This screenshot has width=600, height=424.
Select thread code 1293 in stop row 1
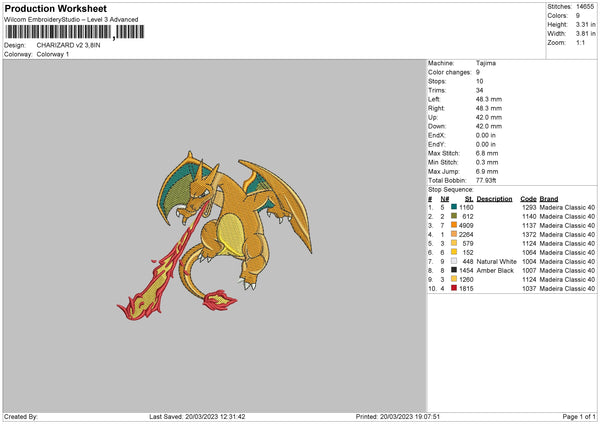pos(529,207)
